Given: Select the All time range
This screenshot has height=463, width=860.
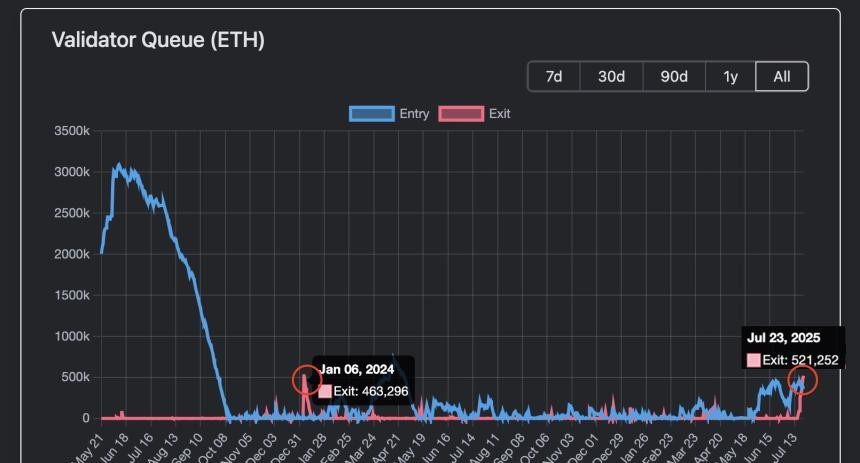Looking at the screenshot, I should (782, 76).
